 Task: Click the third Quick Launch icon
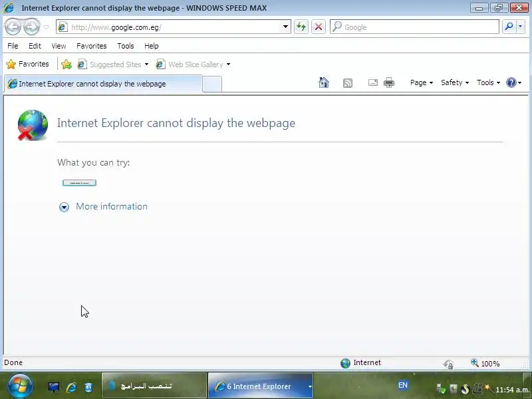88,387
